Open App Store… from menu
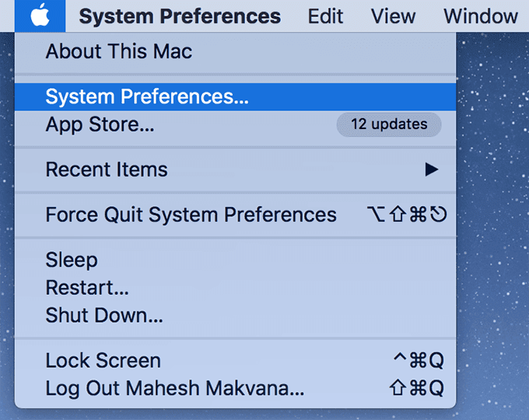529x420 pixels. [235, 124]
